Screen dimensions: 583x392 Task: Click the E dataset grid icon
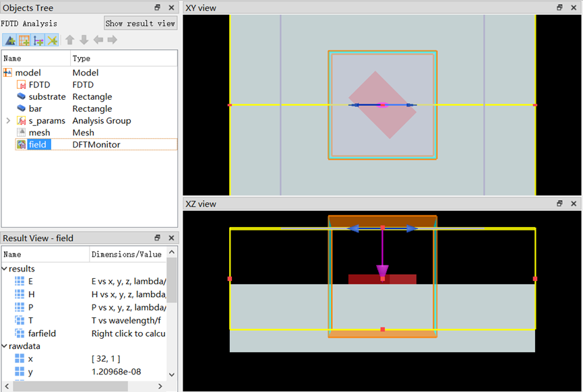(x=20, y=282)
